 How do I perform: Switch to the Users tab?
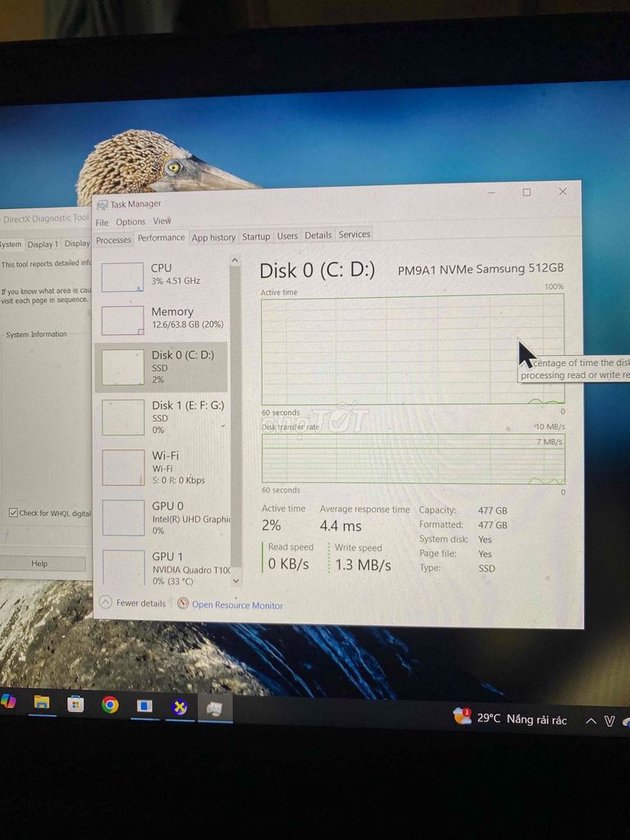[287, 235]
